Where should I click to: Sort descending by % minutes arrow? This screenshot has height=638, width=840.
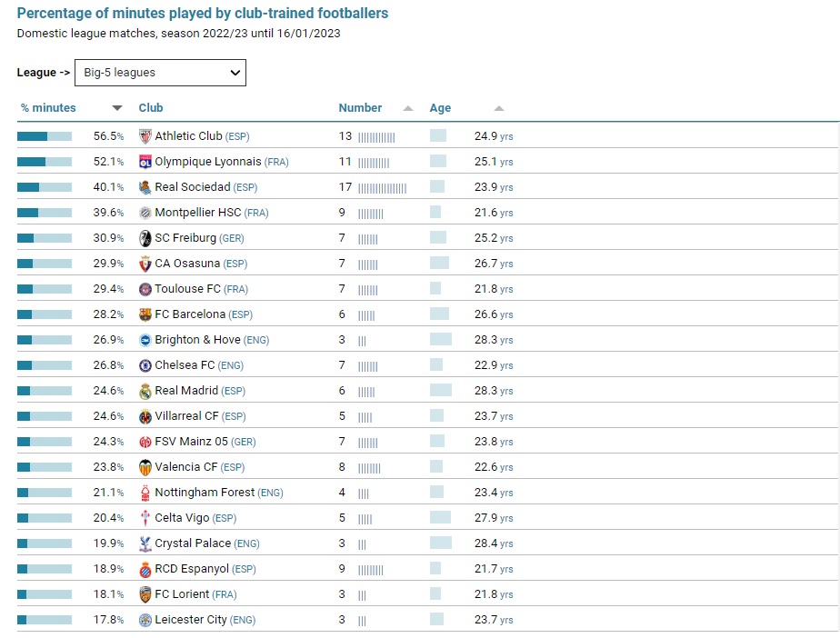point(117,108)
